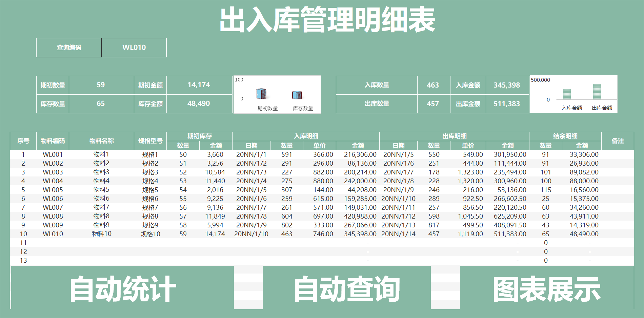Click the 期初库存 column group header
The image size is (644, 318).
(x=200, y=136)
